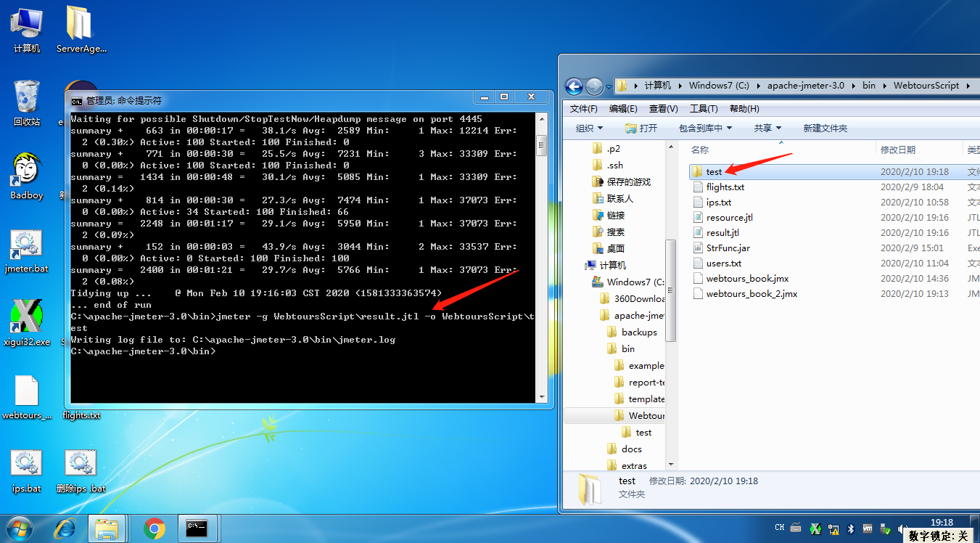Viewport: 980px width, 543px height.
Task: Open recent locations dropdown arrow in Explorer
Action: pos(608,86)
